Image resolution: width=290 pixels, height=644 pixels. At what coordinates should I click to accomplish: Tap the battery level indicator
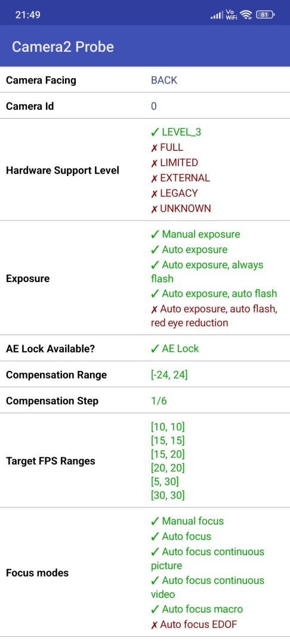pos(265,15)
